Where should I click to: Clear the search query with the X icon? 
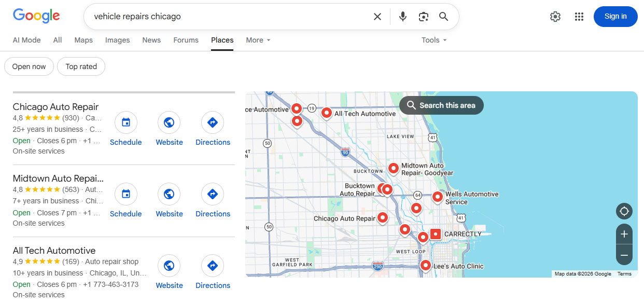click(x=377, y=16)
